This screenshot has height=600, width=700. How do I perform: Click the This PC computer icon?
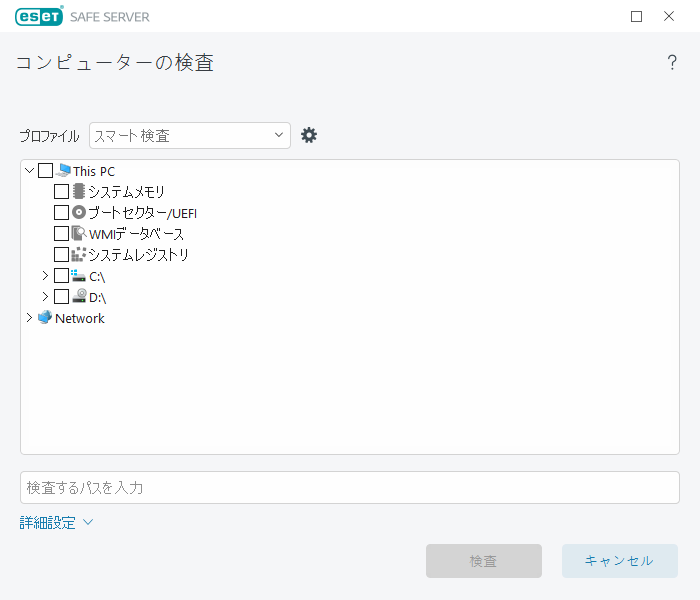[64, 171]
